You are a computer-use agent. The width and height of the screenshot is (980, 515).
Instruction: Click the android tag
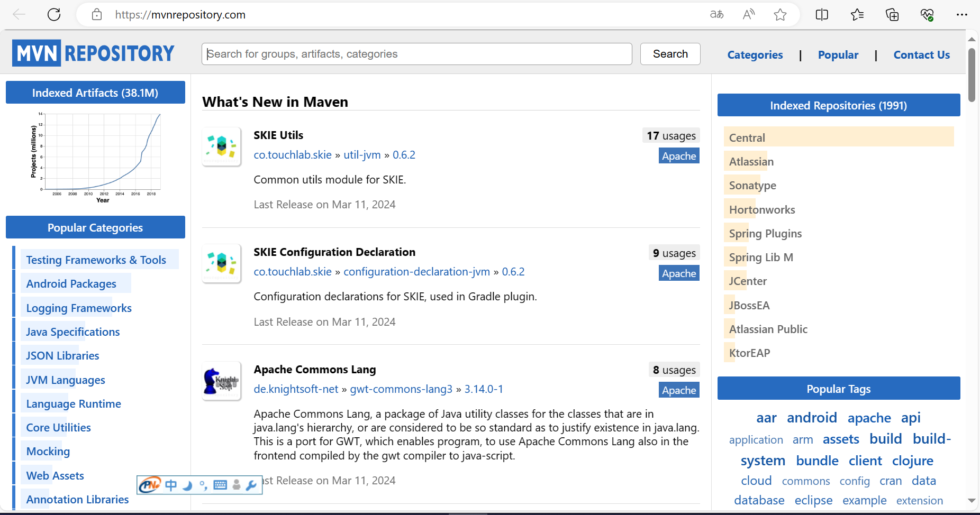pyautogui.click(x=812, y=418)
